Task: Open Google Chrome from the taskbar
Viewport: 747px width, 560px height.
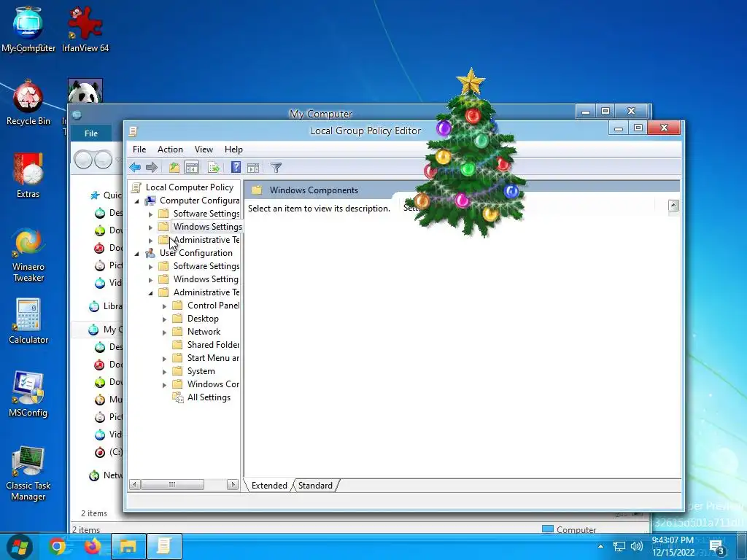Action: click(x=57, y=546)
